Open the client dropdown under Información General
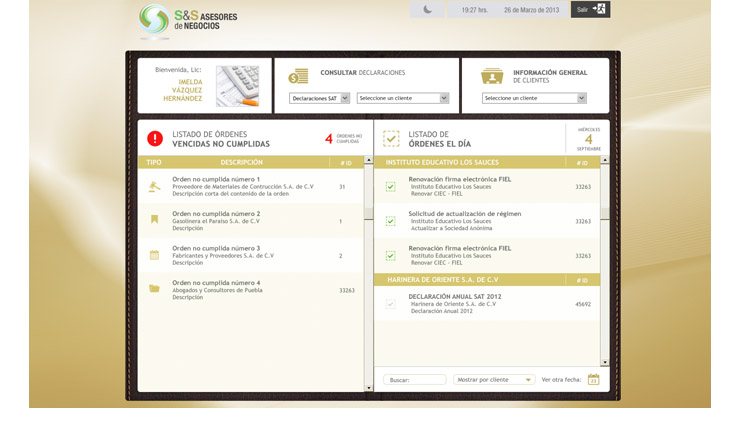The height and width of the screenshot is (438, 741). click(x=533, y=98)
